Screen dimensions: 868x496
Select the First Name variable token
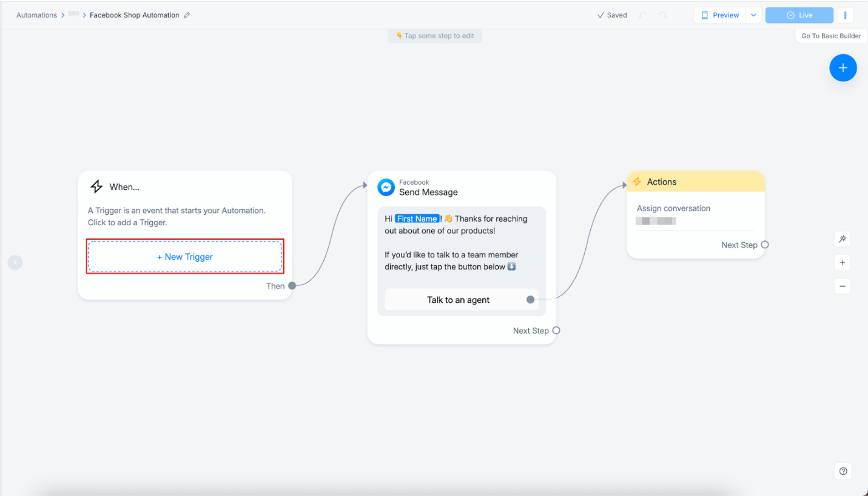click(x=417, y=218)
